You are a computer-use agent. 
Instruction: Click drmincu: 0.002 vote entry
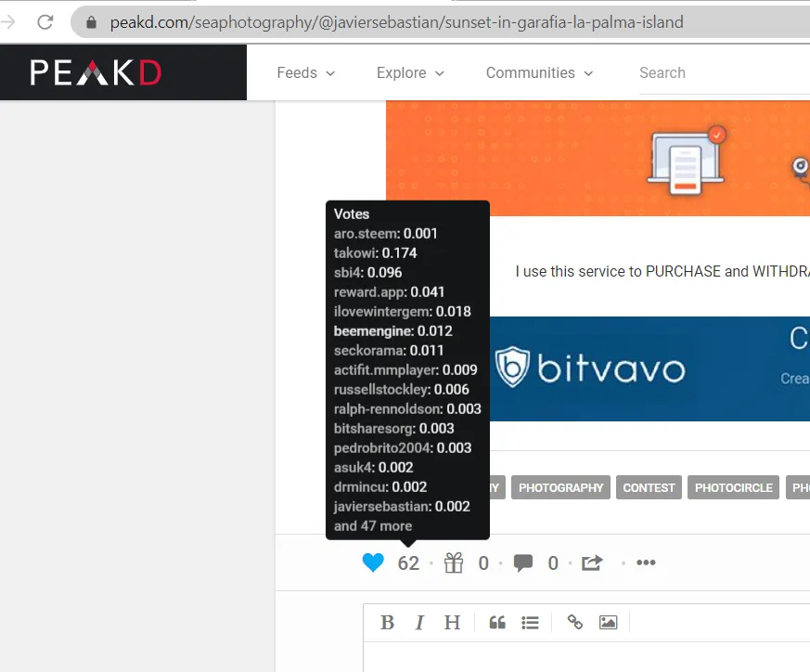380,487
